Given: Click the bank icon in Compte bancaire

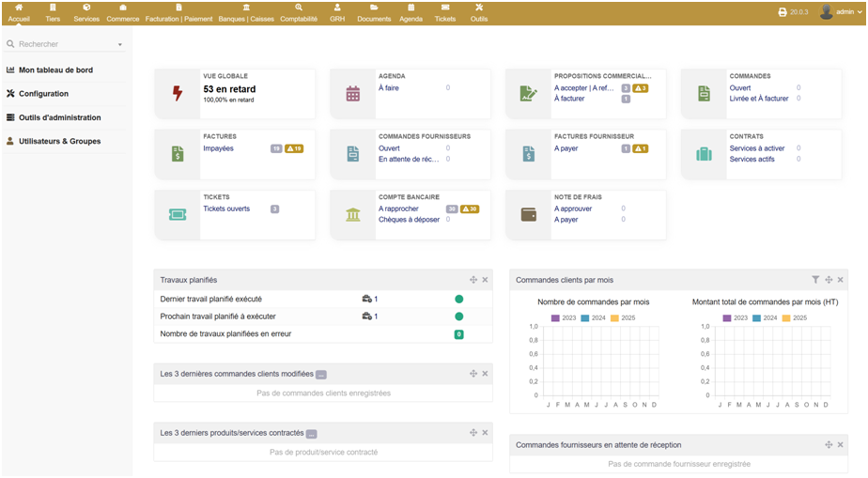Looking at the screenshot, I should pos(353,214).
